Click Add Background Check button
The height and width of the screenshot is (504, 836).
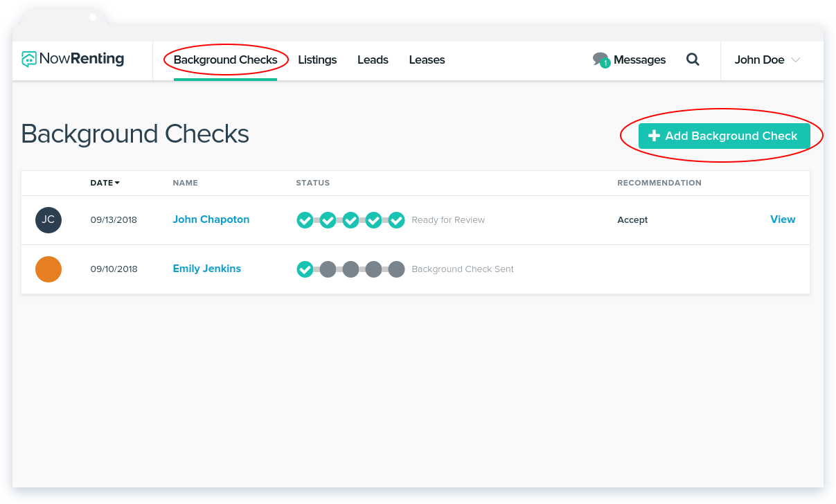(724, 136)
